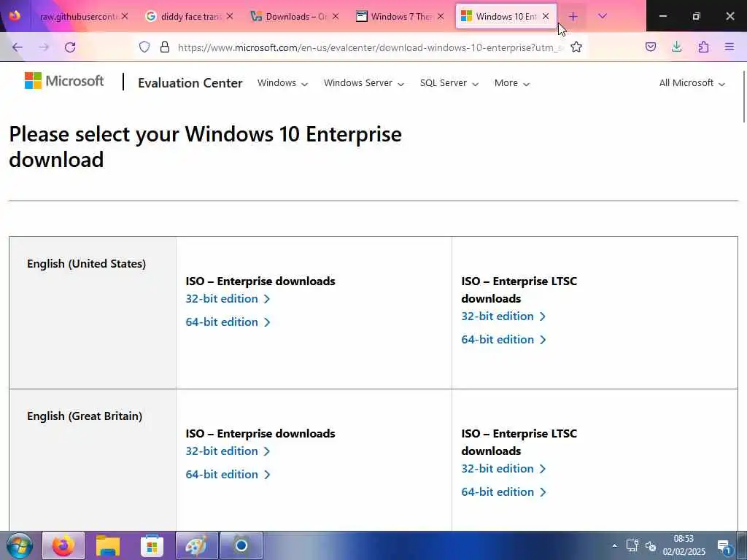Select the English (Great Britain) row label
The width and height of the screenshot is (747, 560).
(x=85, y=416)
